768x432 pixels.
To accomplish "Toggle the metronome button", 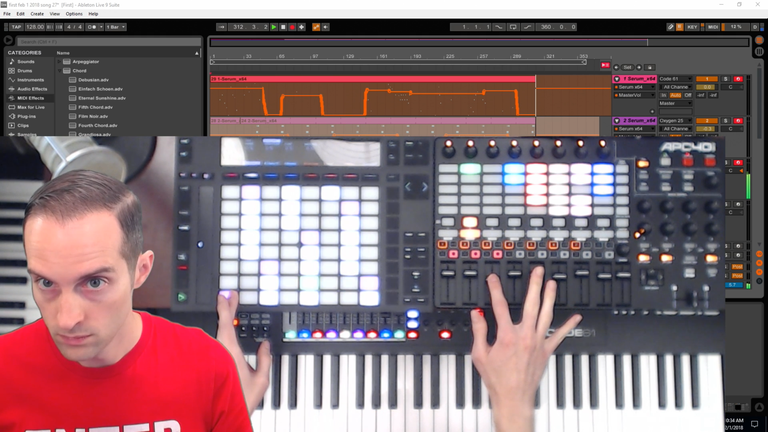I will pos(92,27).
